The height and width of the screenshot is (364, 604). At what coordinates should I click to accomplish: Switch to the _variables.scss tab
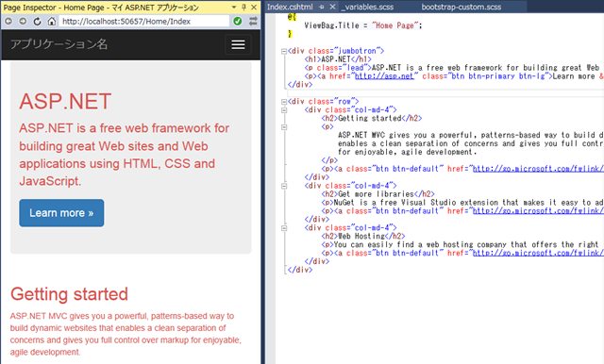[x=367, y=7]
